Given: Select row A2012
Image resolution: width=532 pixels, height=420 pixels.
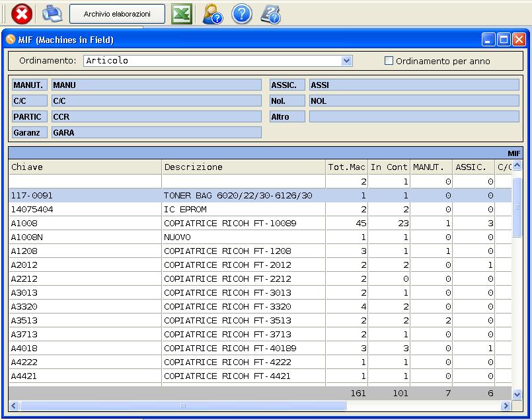Looking at the screenshot, I should [x=260, y=265].
